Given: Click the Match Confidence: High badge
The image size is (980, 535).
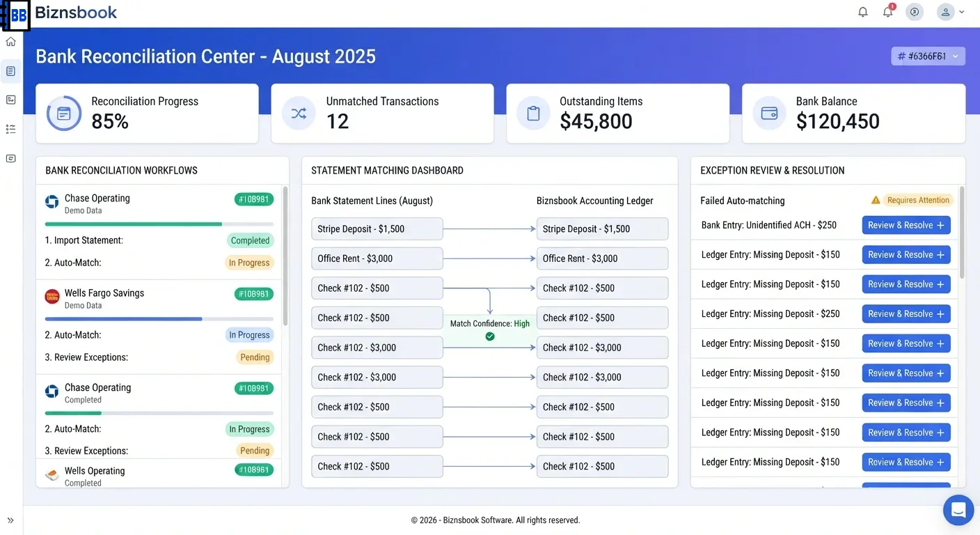Looking at the screenshot, I should 490,329.
